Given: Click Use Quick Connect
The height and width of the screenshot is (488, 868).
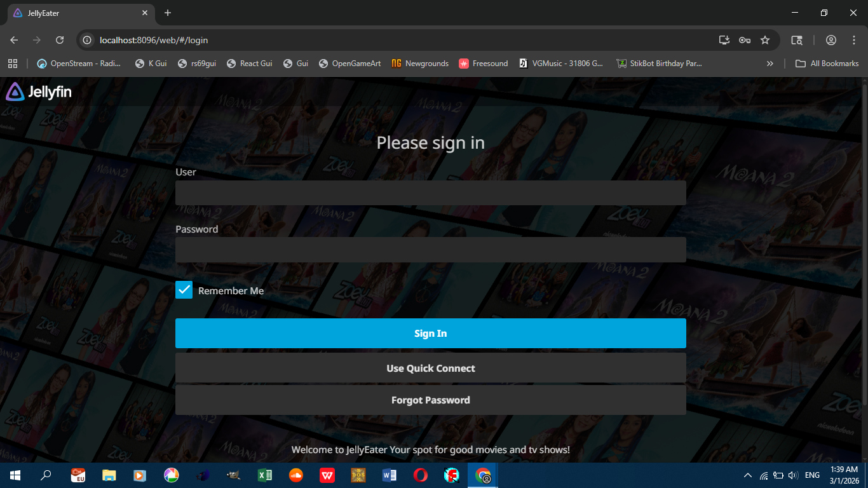Looking at the screenshot, I should pos(431,368).
